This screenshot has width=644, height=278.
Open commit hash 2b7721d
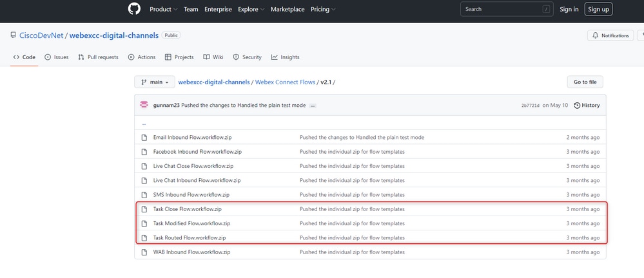click(x=531, y=106)
